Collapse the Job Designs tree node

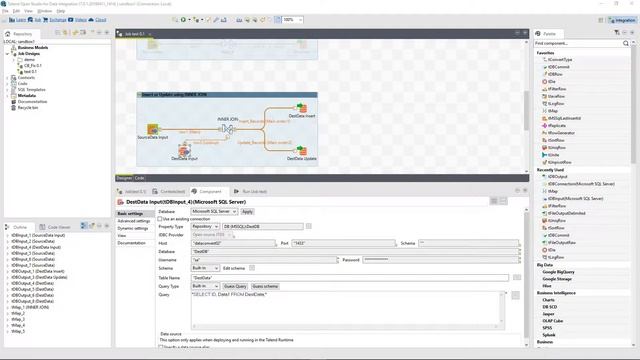click(7, 54)
